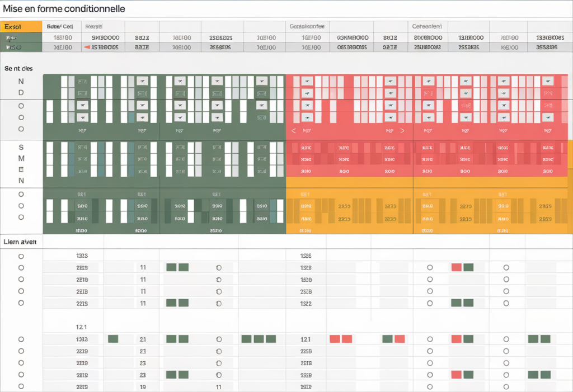Select the radio button next to row 1322
573x392 pixels.
pos(21,339)
